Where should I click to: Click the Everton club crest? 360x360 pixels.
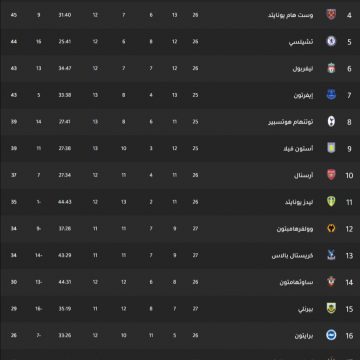click(331, 95)
